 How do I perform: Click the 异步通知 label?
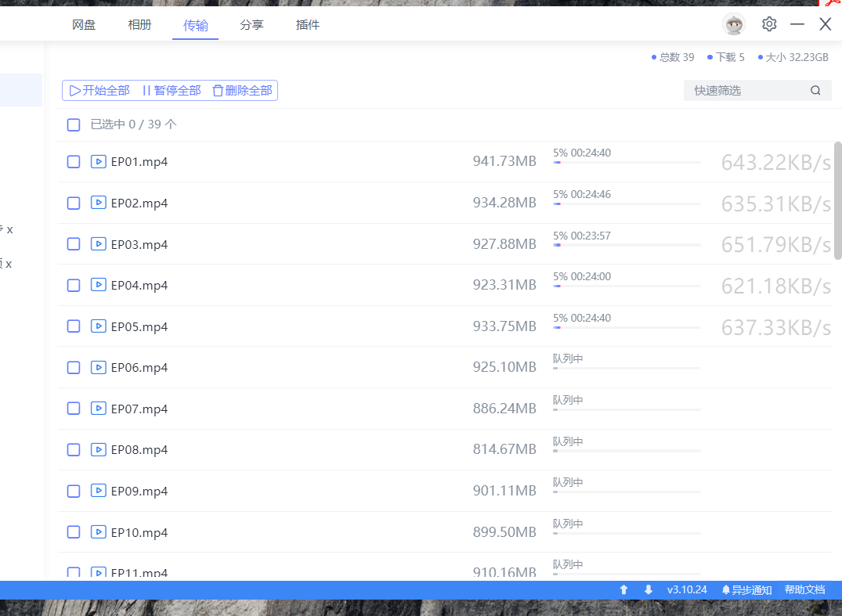tap(752, 590)
